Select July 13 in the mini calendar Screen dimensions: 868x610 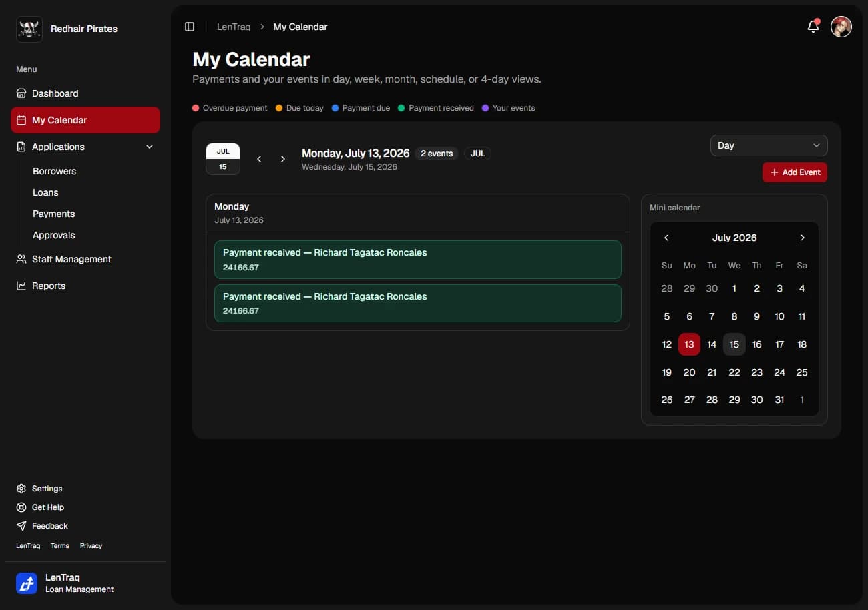click(x=689, y=344)
